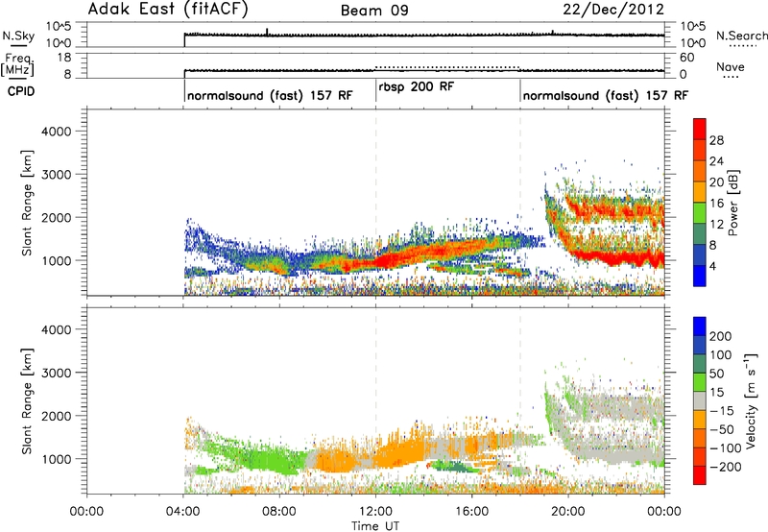Click the 'Freq. [MHz]' axis label
Screen dimensions: 768x532
(18, 65)
